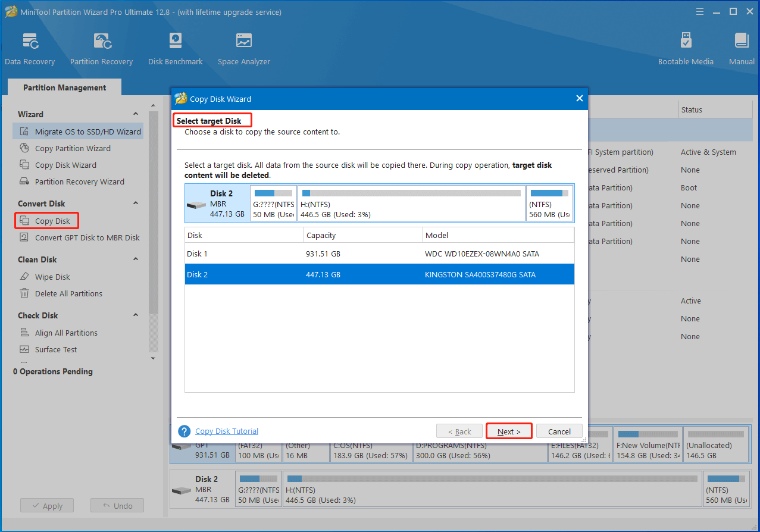This screenshot has height=532, width=760.
Task: Click the Cancel button in wizard
Action: [559, 431]
